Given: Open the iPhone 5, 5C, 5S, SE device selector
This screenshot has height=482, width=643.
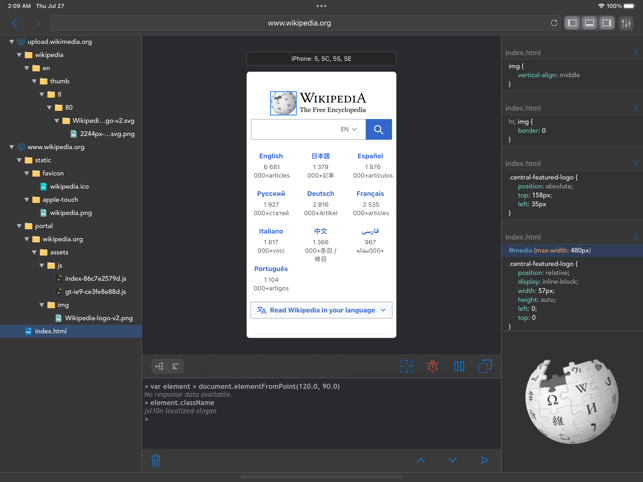Looking at the screenshot, I should (x=321, y=59).
